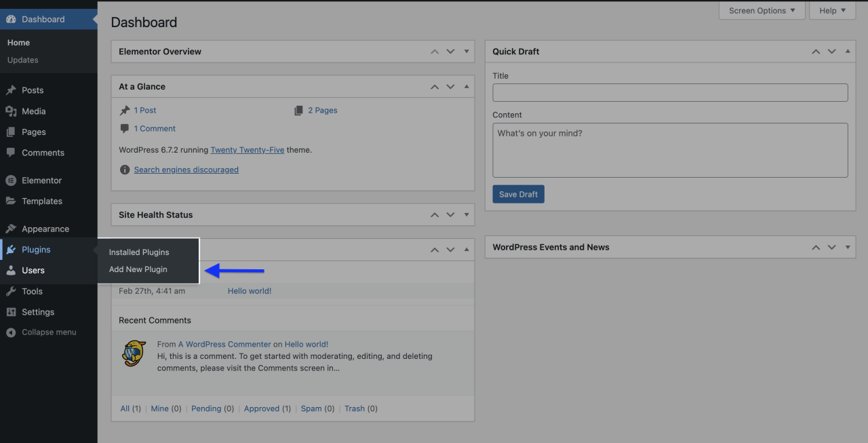Open Installed Plugins from the flyout menu
Image resolution: width=868 pixels, height=443 pixels.
coord(139,252)
